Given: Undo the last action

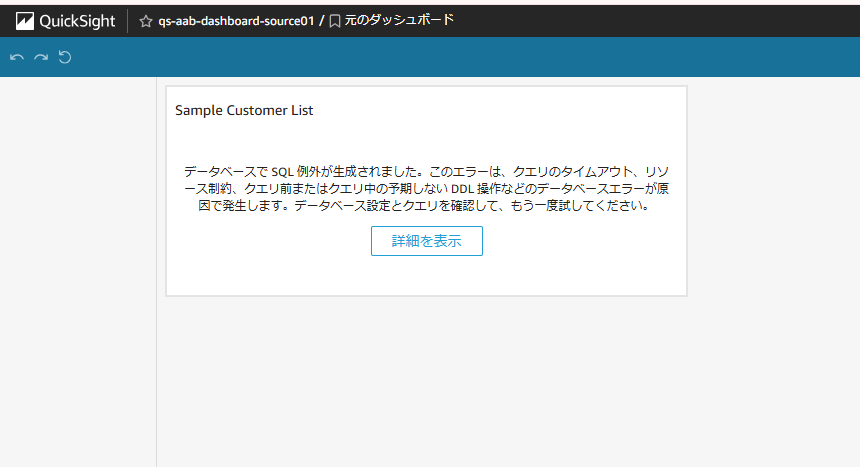Looking at the screenshot, I should pos(16,57).
